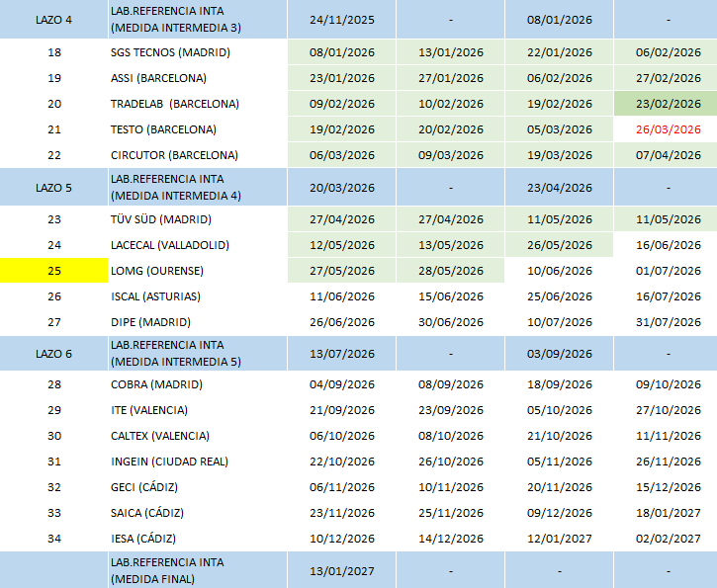Click the IESA (CÁDIZ) cell
This screenshot has height=588, width=717.
tap(197, 539)
